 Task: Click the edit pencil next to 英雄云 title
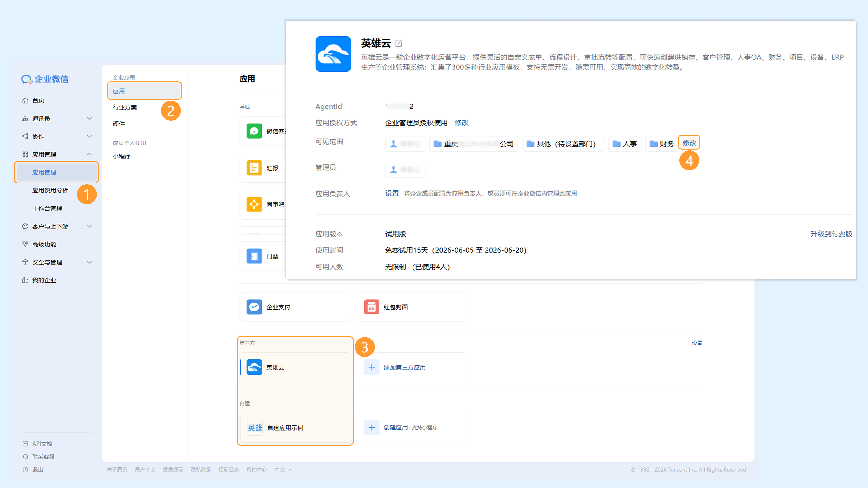tap(399, 43)
